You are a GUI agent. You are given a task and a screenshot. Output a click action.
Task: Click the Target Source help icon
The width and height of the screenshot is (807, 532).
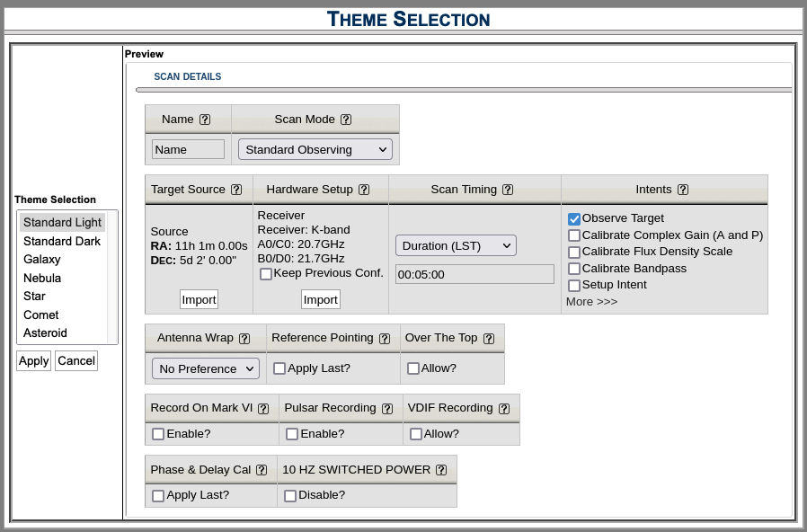236,190
